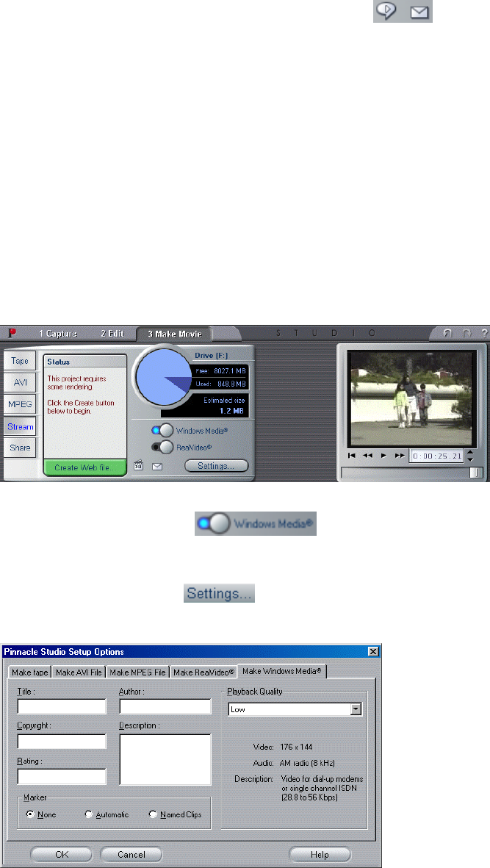The width and height of the screenshot is (490, 868).
Task: Open the Make tape tab in Setup Options
Action: click(30, 672)
